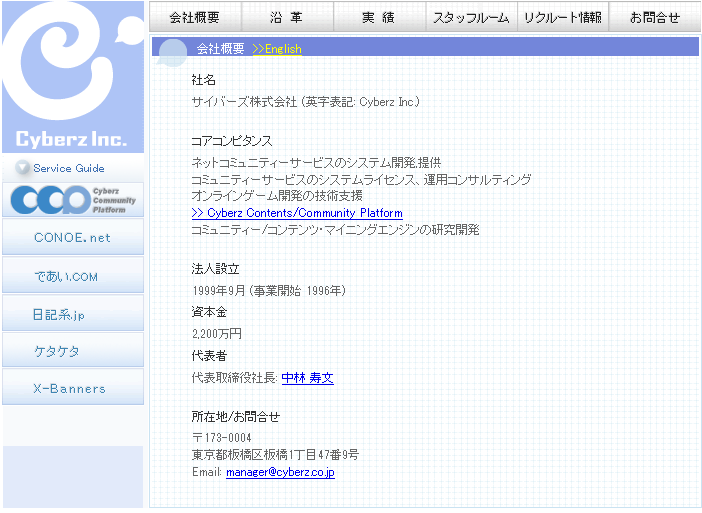Click the 所在地/お問合せ heading

(x=235, y=417)
